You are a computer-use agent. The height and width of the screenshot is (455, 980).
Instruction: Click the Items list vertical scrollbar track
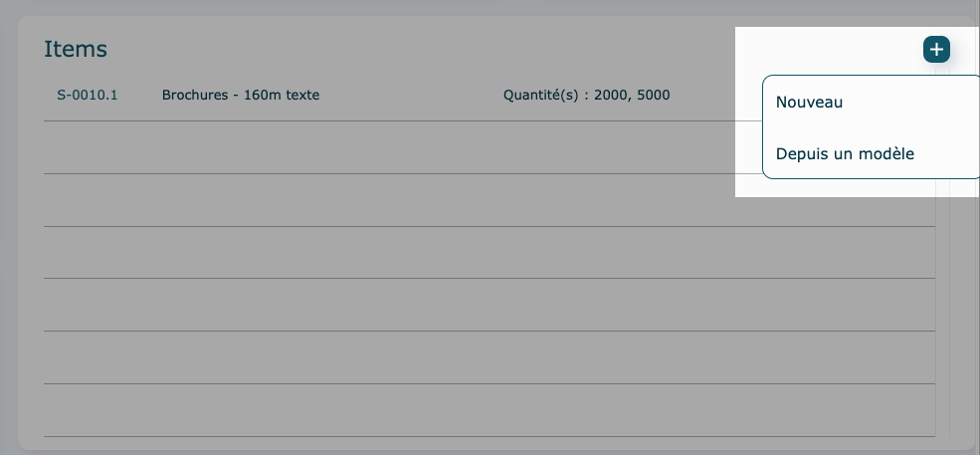[943, 299]
